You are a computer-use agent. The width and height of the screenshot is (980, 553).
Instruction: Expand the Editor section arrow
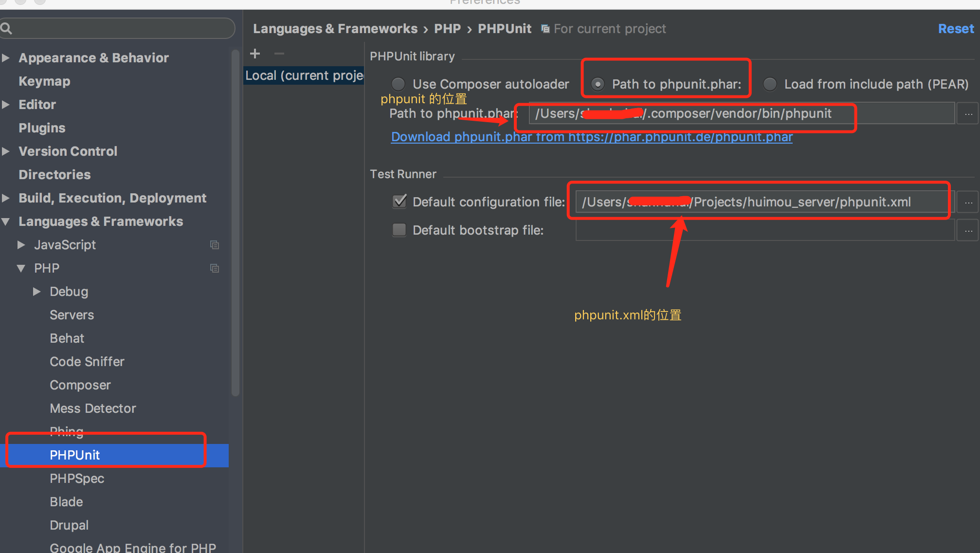pyautogui.click(x=6, y=105)
